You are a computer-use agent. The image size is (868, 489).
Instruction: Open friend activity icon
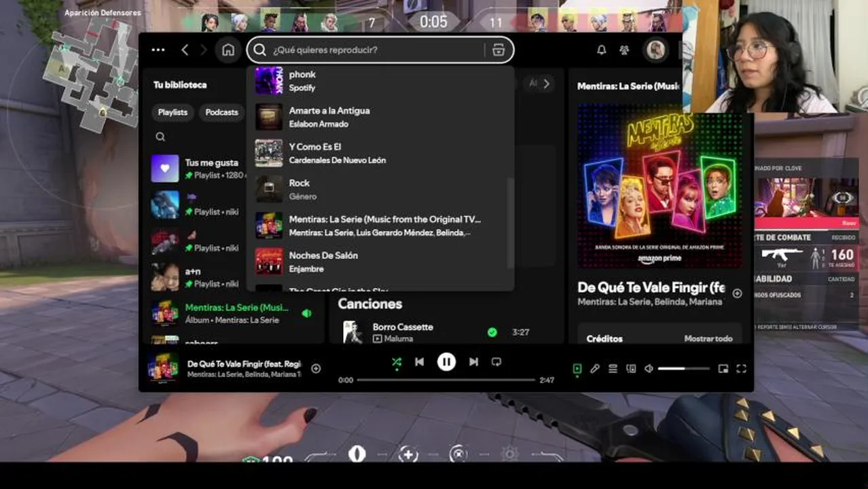click(624, 50)
